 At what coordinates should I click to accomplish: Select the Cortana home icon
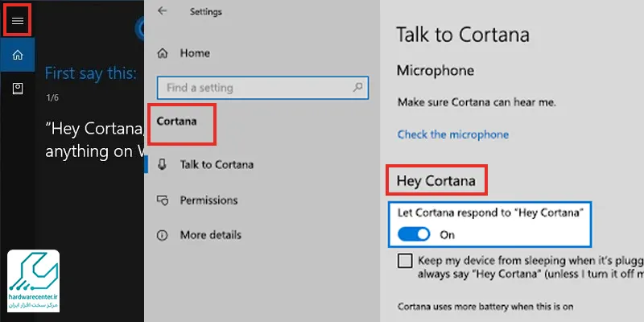18,55
